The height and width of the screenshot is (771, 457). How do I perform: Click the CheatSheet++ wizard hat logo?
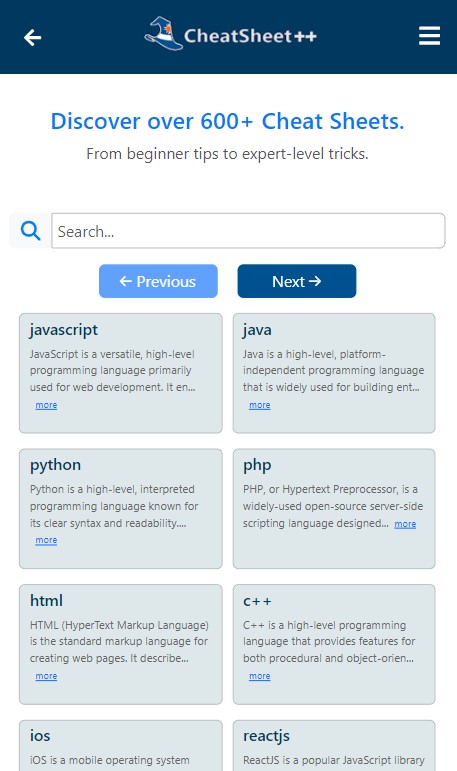(x=163, y=33)
